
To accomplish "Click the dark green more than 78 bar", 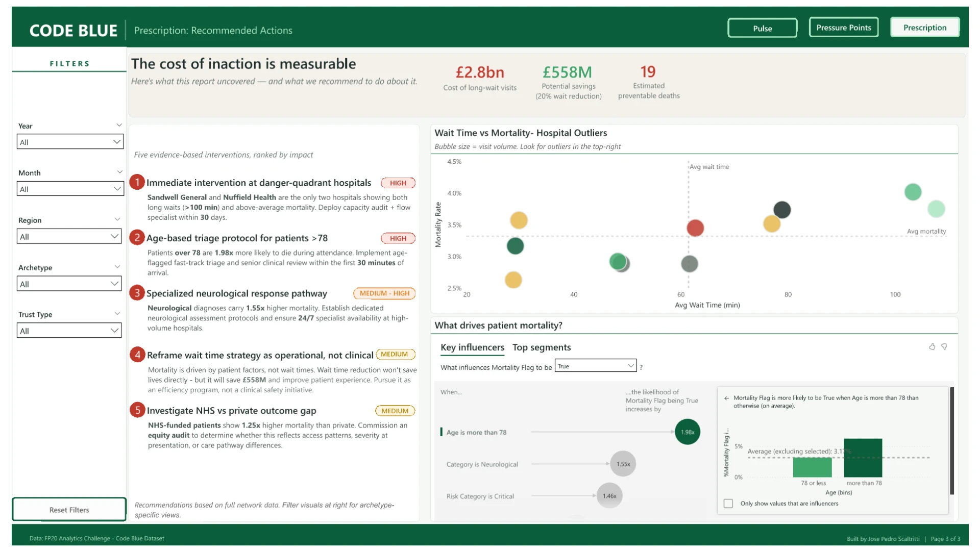I will [863, 458].
